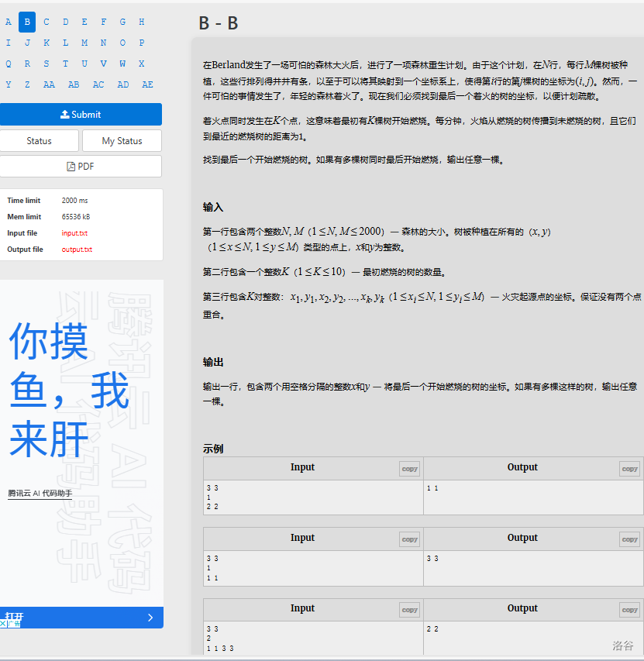Open problem AE
This screenshot has height=661, width=644.
(x=147, y=84)
